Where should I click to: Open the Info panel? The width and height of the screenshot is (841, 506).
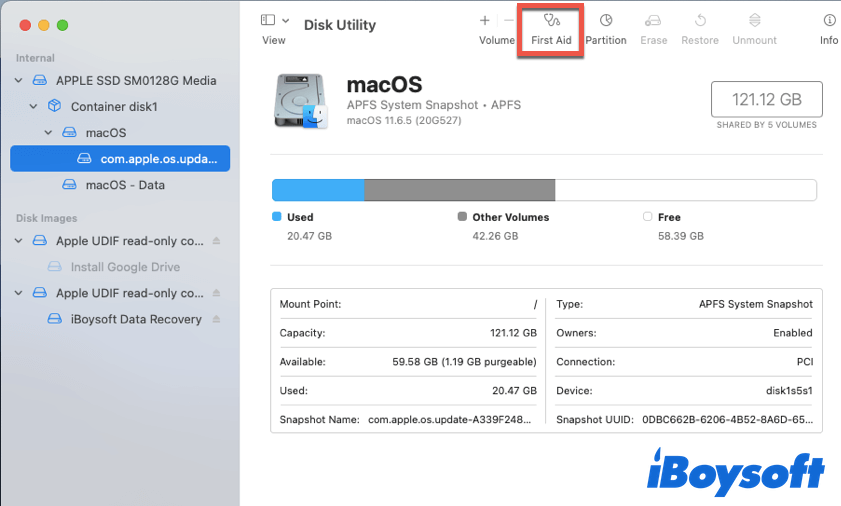pos(828,21)
